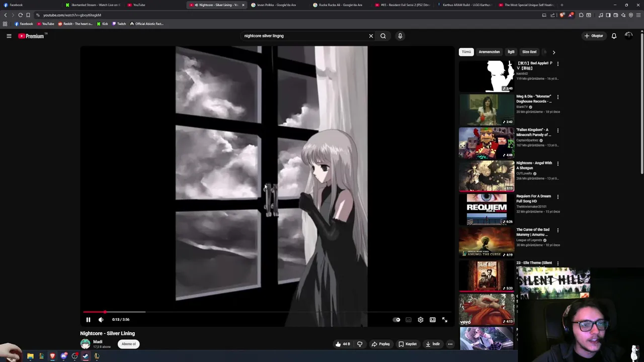Image resolution: width=644 pixels, height=362 pixels.
Task: Turn on subtitles in the player
Action: [409, 320]
